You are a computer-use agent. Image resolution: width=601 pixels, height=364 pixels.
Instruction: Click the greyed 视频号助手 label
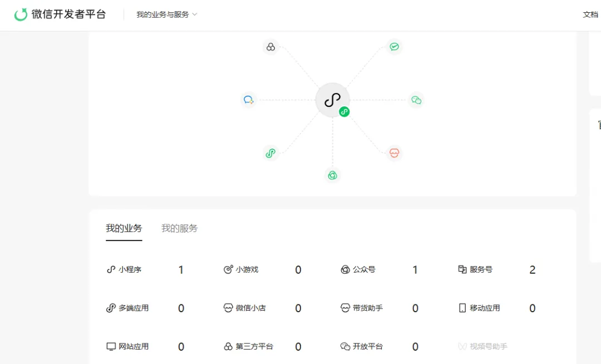point(489,346)
